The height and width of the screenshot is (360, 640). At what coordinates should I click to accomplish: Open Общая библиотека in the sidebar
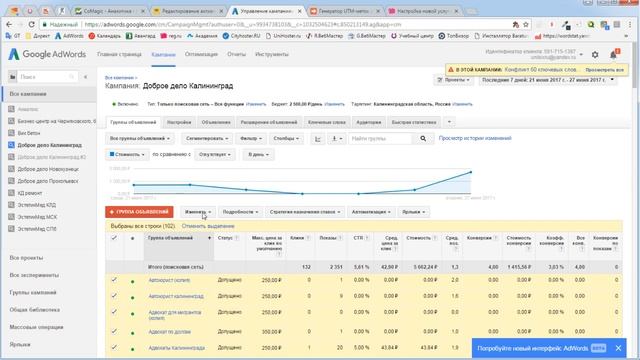coord(35,310)
